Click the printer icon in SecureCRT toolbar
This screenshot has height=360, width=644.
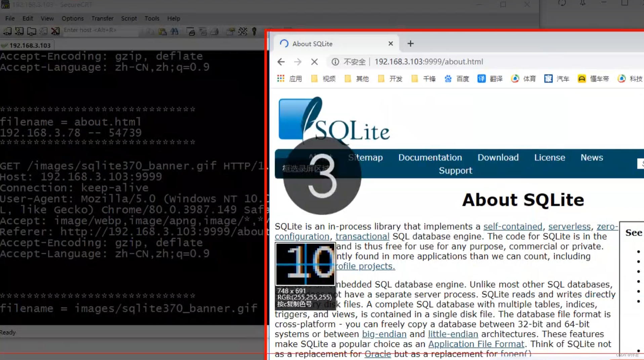pos(215,32)
